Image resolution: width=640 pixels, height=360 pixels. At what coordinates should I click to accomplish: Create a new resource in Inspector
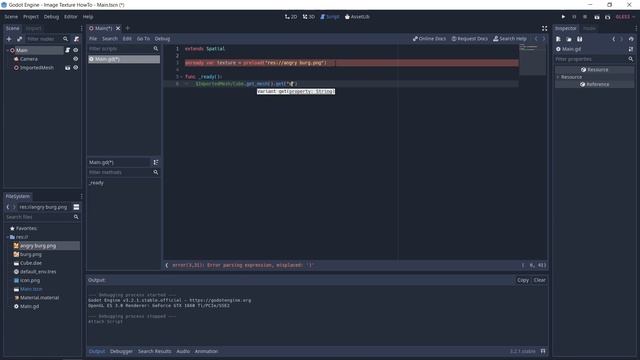point(558,39)
